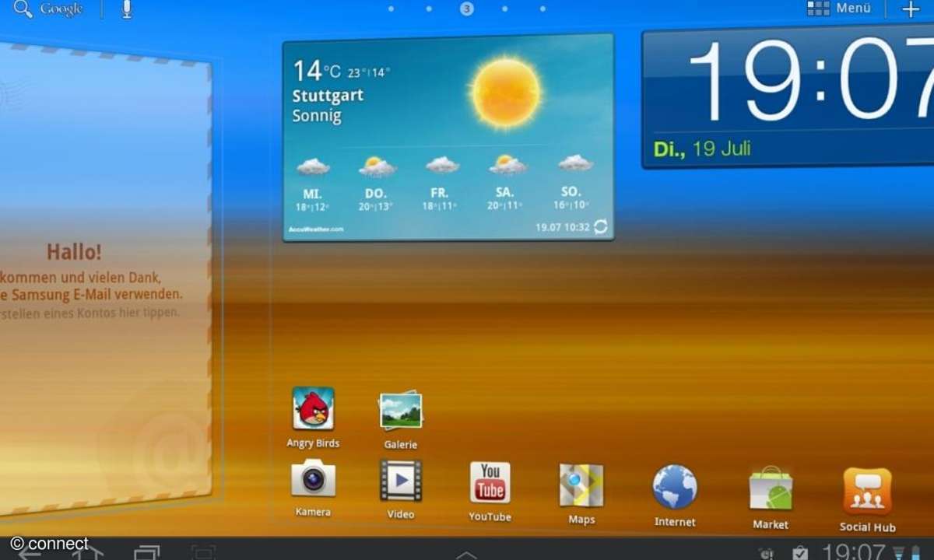The image size is (934, 560).
Task: Select the Do. forecast day
Action: click(x=377, y=184)
